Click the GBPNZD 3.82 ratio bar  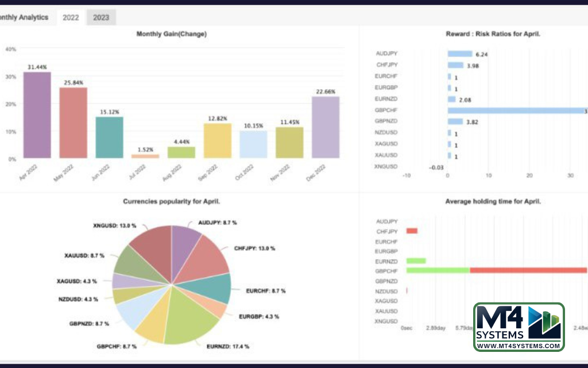coord(455,121)
